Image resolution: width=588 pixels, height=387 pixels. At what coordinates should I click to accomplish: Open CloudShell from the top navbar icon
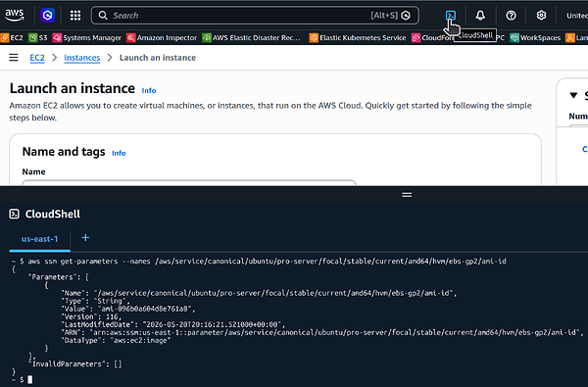tap(451, 16)
